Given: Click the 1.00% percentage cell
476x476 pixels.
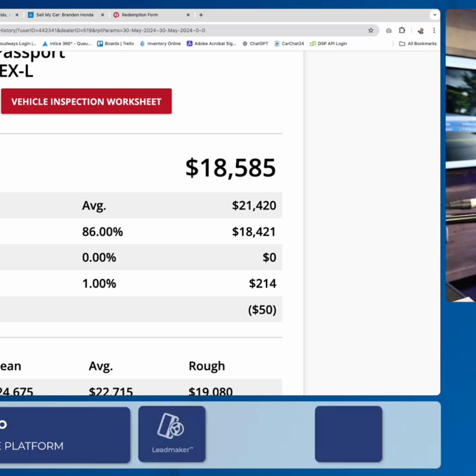Looking at the screenshot, I should (99, 284).
